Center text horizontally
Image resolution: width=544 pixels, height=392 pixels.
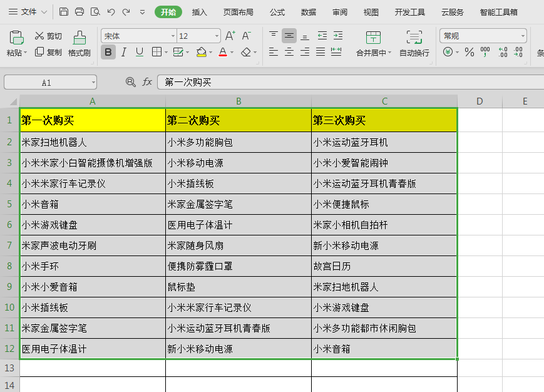click(289, 53)
